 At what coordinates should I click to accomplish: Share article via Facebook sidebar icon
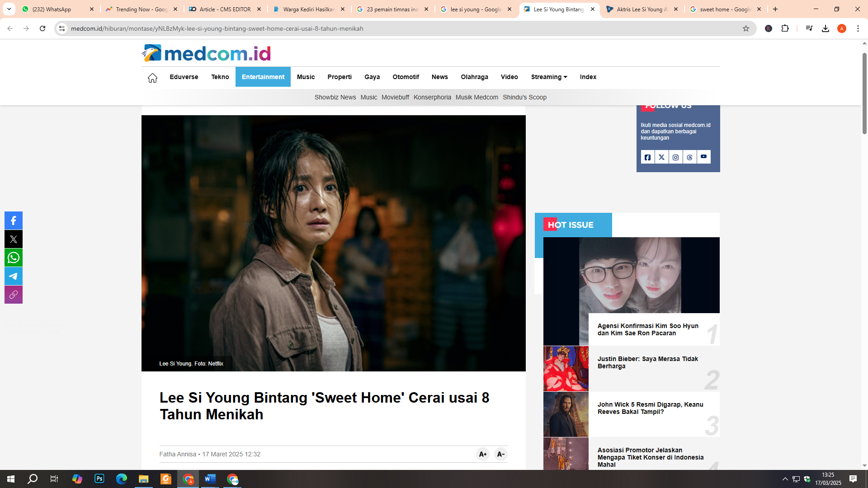[14, 221]
